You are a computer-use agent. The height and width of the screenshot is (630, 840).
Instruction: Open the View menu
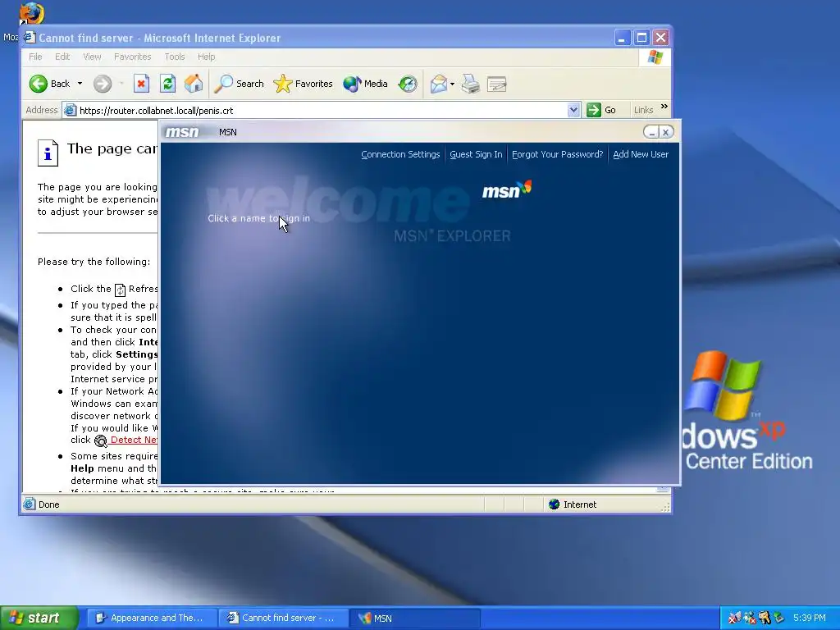pyautogui.click(x=92, y=57)
